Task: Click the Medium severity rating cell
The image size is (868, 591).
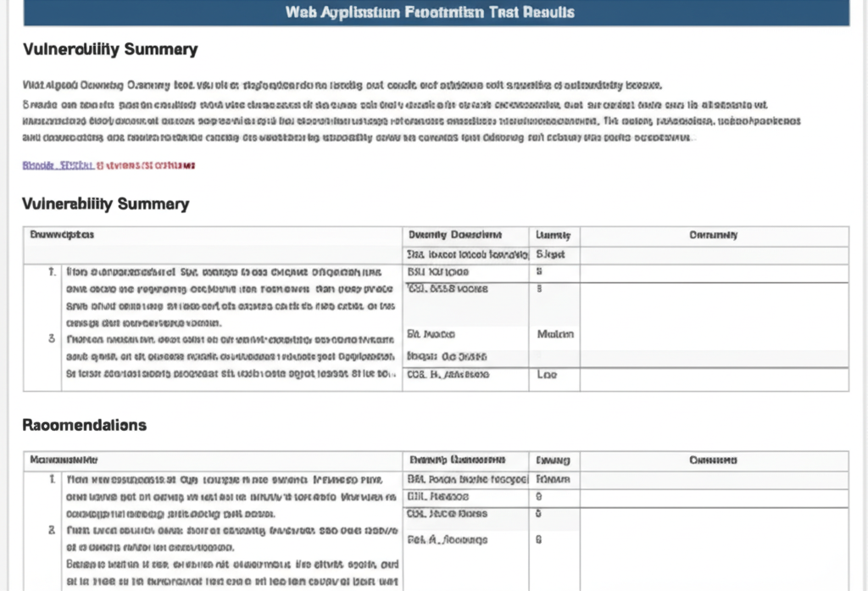Action: [x=555, y=334]
